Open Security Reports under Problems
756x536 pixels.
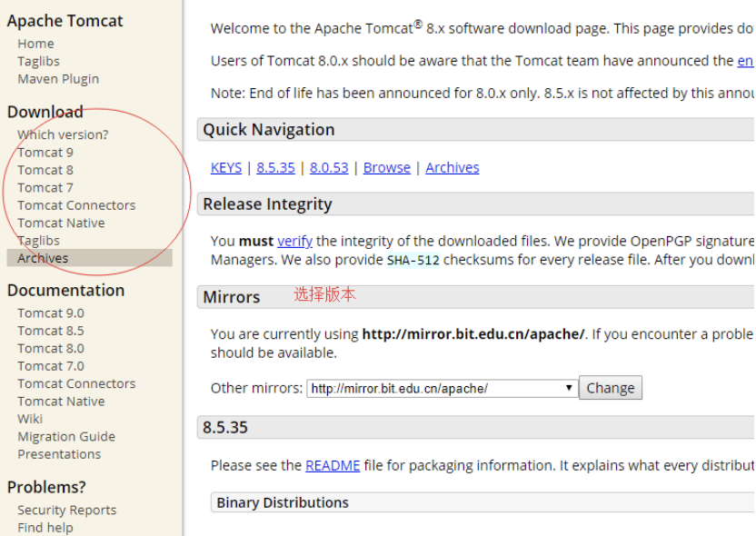tap(67, 510)
